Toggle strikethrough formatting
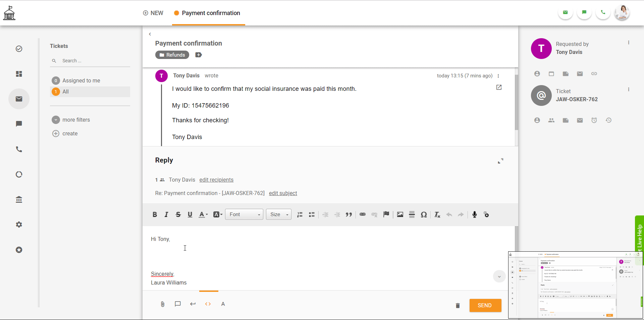The width and height of the screenshot is (644, 320). (x=178, y=215)
